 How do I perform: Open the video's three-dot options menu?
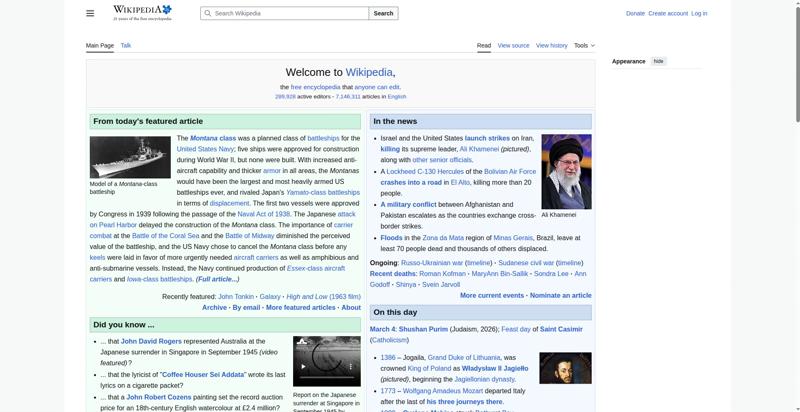(x=353, y=366)
